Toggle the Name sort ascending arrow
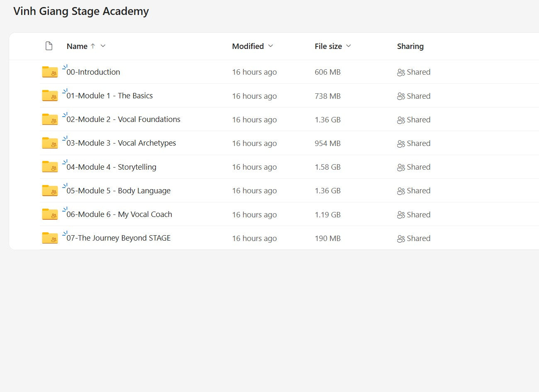This screenshot has height=392, width=539. [93, 46]
